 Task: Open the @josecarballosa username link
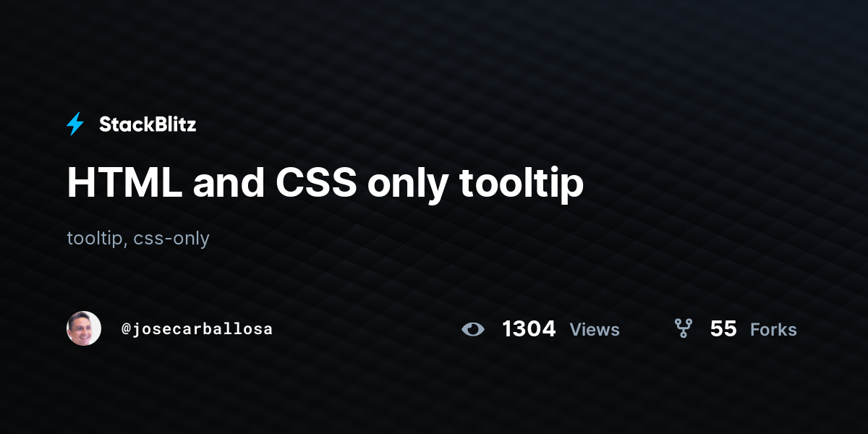point(197,329)
